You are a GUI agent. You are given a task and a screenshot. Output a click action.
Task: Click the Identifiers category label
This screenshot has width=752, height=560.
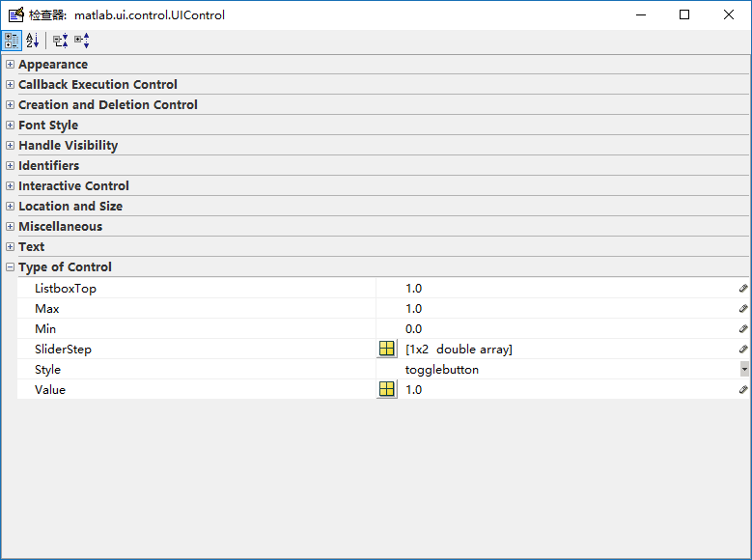tap(48, 165)
